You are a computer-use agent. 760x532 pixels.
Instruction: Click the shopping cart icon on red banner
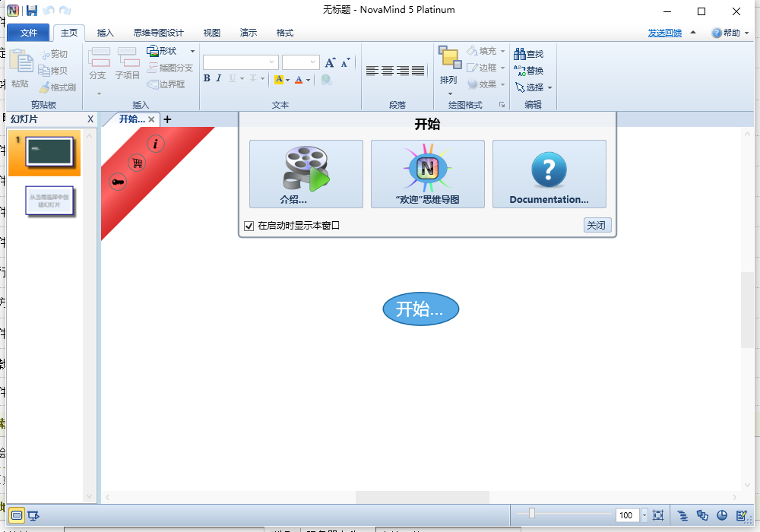pyautogui.click(x=137, y=163)
